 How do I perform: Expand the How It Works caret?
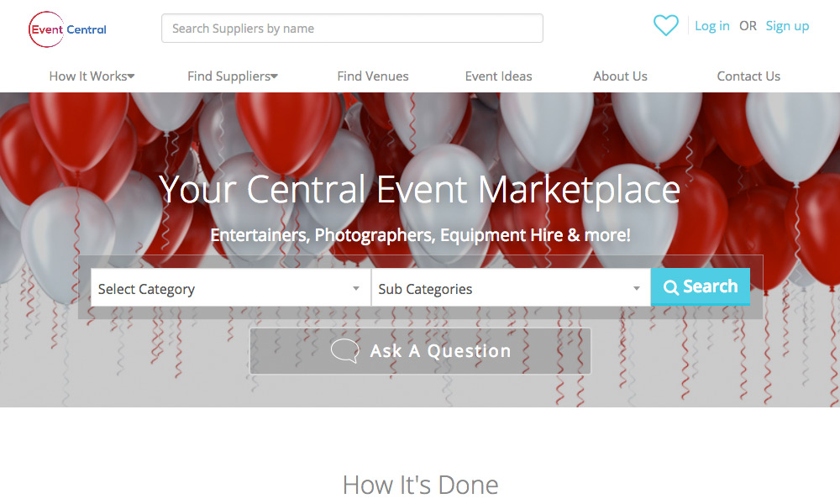click(x=131, y=76)
